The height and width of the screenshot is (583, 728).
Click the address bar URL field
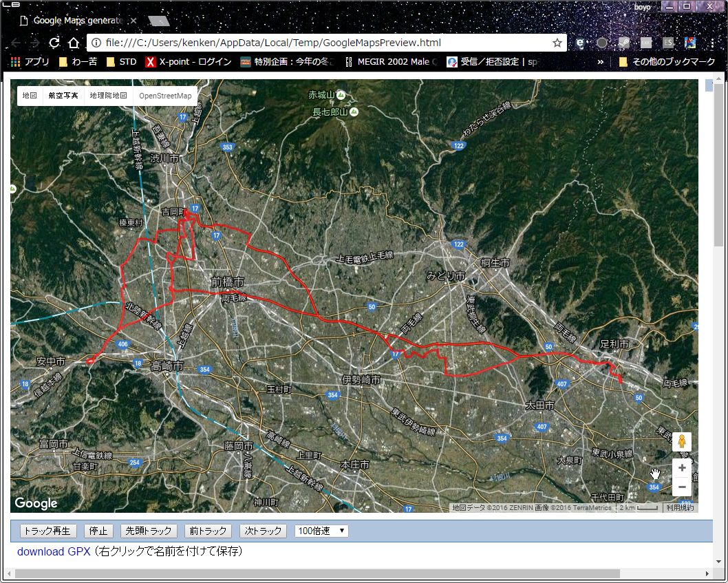tap(325, 43)
